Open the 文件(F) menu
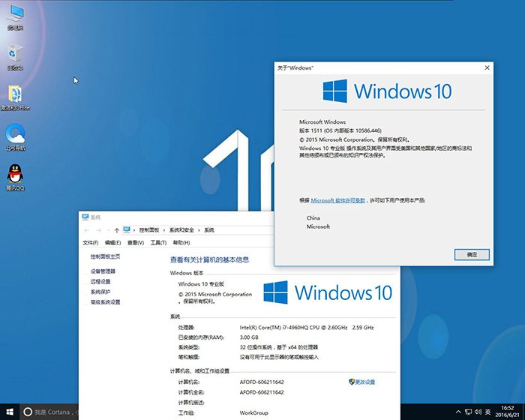 pyautogui.click(x=91, y=243)
